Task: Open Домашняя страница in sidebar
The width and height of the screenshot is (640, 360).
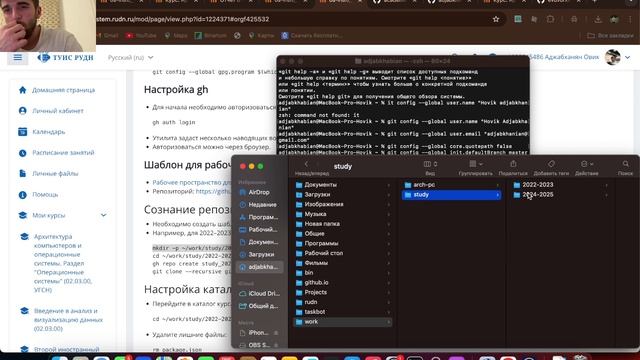Action: click(63, 90)
